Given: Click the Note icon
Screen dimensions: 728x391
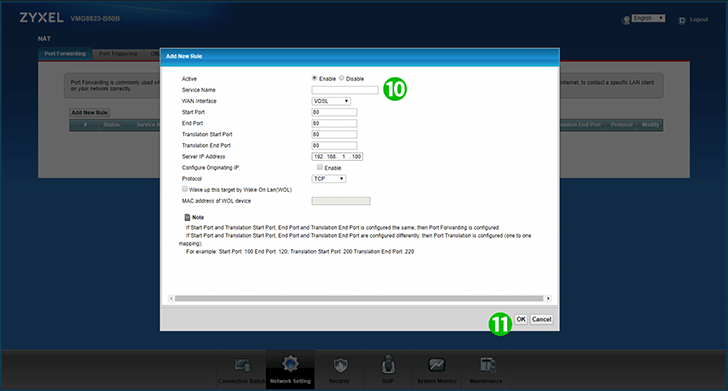Looking at the screenshot, I should (x=187, y=217).
